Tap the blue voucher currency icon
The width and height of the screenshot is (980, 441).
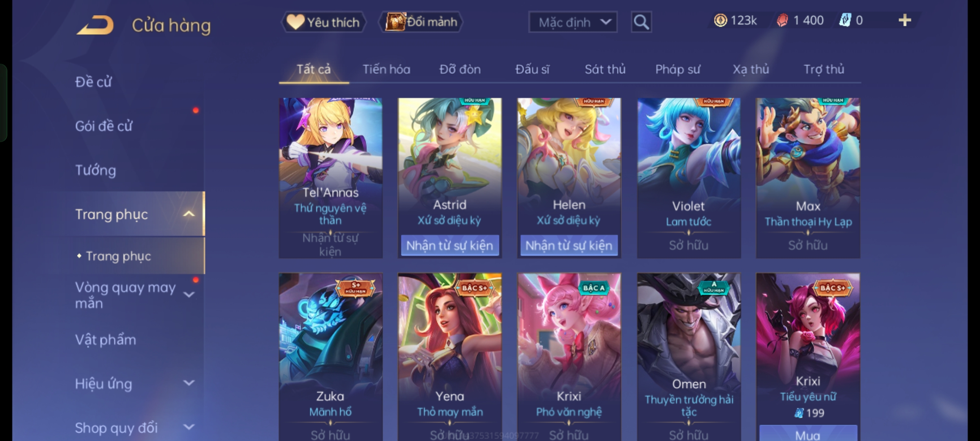(844, 20)
